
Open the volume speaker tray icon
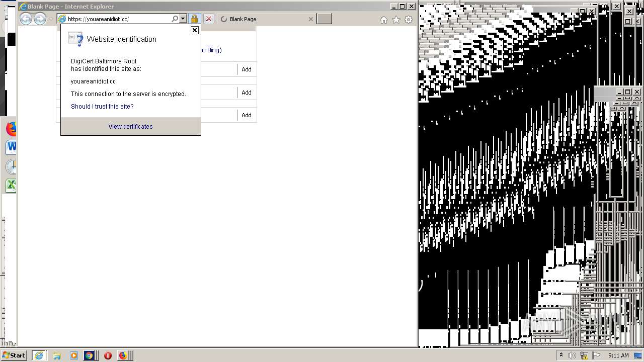pyautogui.click(x=573, y=355)
